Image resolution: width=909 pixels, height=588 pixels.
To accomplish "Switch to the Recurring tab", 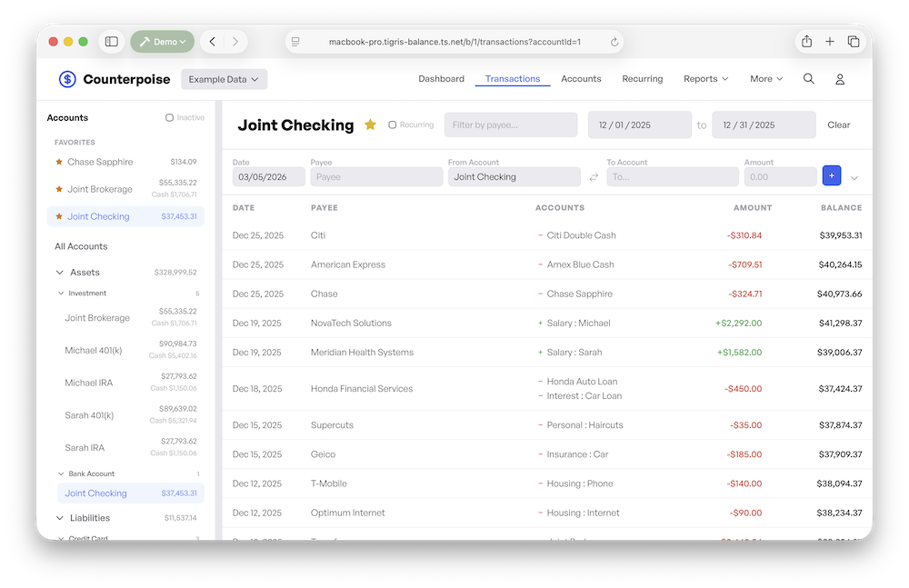I will coord(642,79).
